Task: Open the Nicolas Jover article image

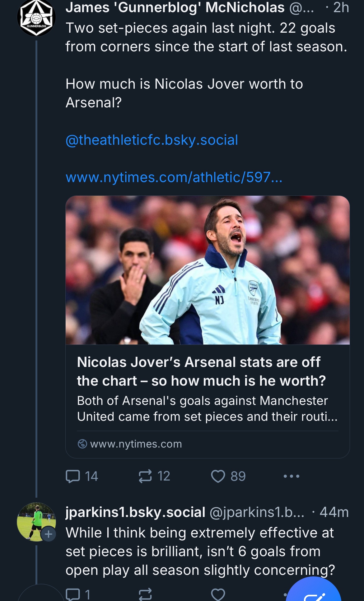Action: pos(208,270)
